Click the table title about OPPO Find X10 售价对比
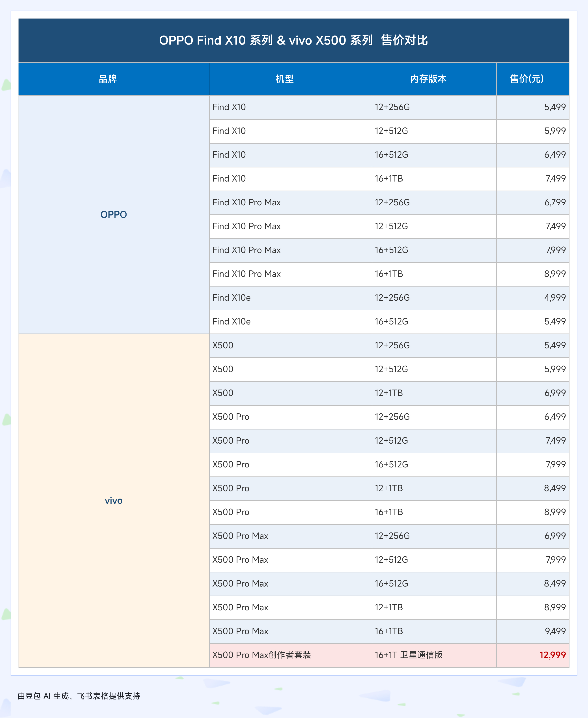This screenshot has height=718, width=588. point(293,40)
